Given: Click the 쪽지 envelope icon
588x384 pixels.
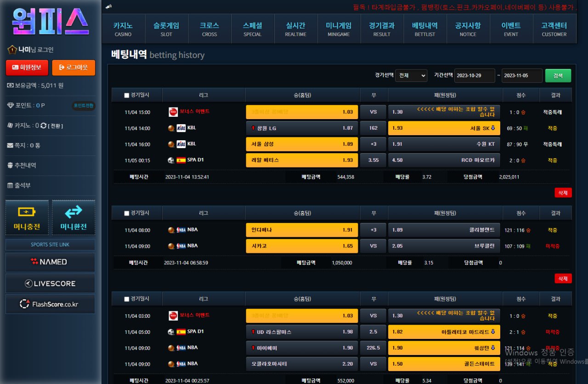Looking at the screenshot, I should (x=10, y=145).
